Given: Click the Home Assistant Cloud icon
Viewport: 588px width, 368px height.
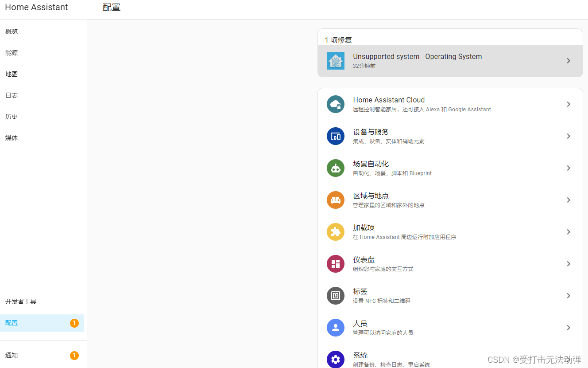Looking at the screenshot, I should [336, 104].
